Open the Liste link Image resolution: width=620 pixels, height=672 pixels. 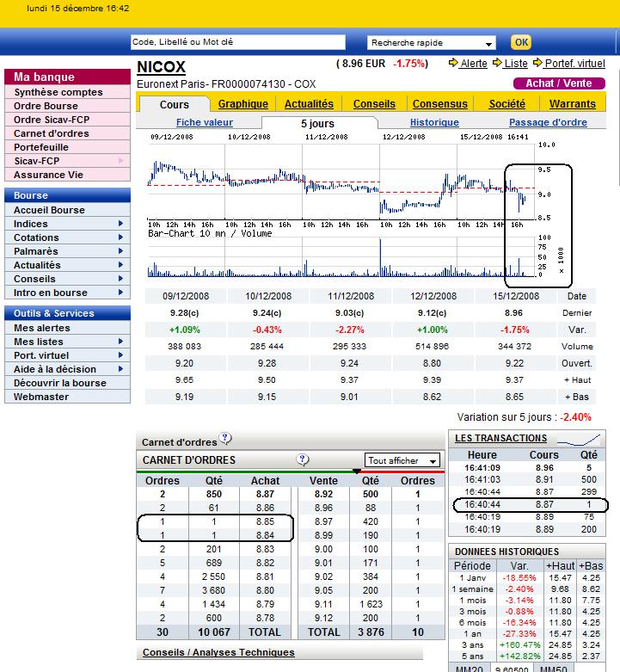click(516, 64)
